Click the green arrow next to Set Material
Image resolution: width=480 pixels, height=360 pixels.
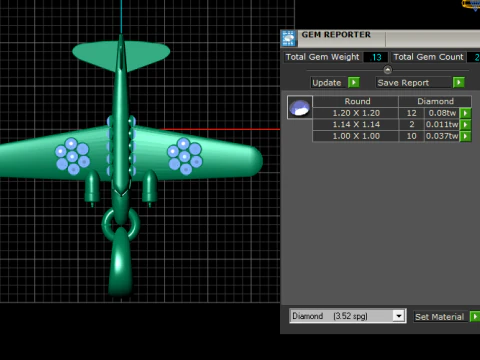pyautogui.click(x=475, y=316)
